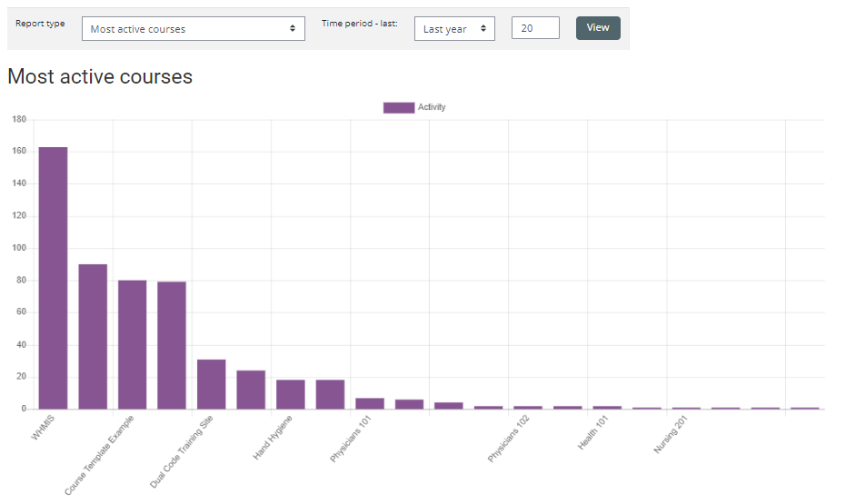Click the WHMIS x-axis label
The width and height of the screenshot is (856, 504).
(44, 429)
